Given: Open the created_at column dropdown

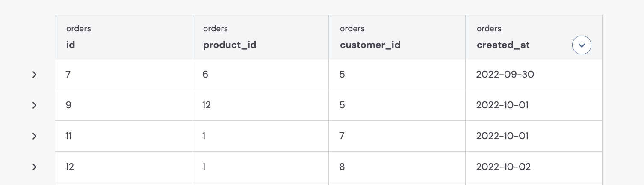Looking at the screenshot, I should 582,45.
